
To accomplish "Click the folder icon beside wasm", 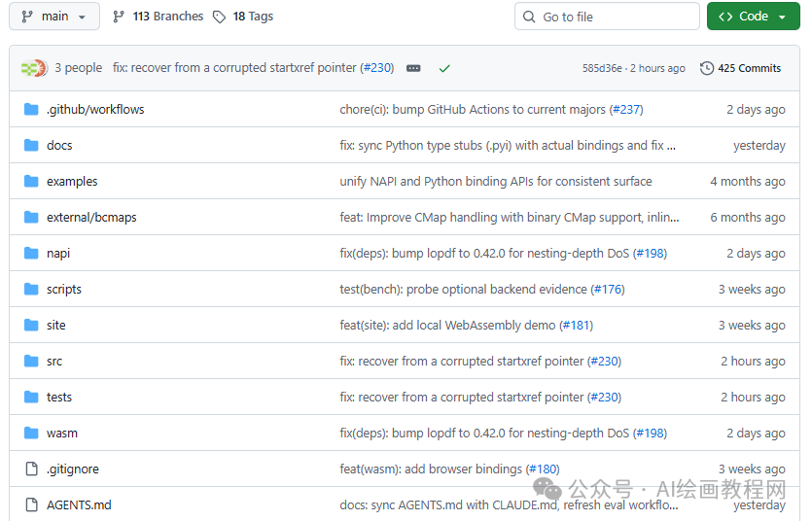I will [31, 433].
